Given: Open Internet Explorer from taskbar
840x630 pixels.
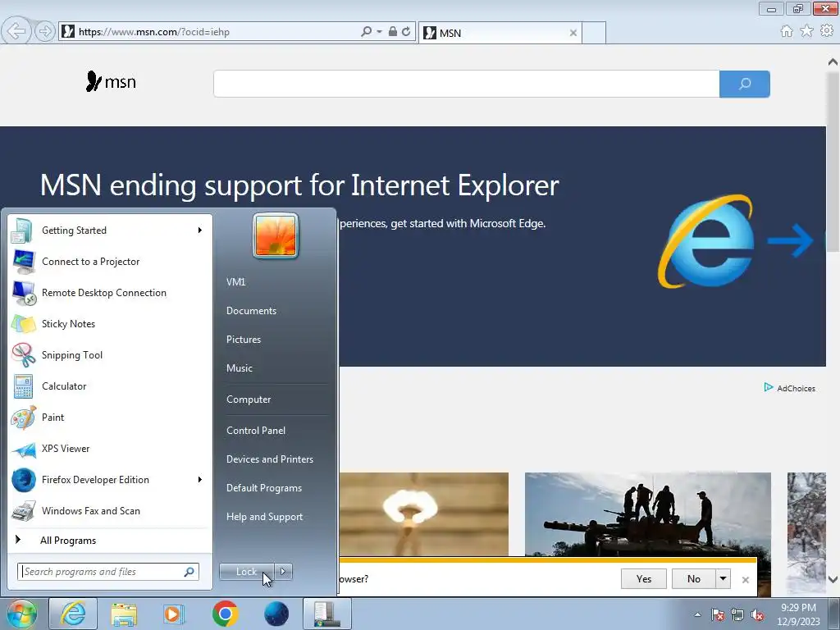Looking at the screenshot, I should point(73,614).
